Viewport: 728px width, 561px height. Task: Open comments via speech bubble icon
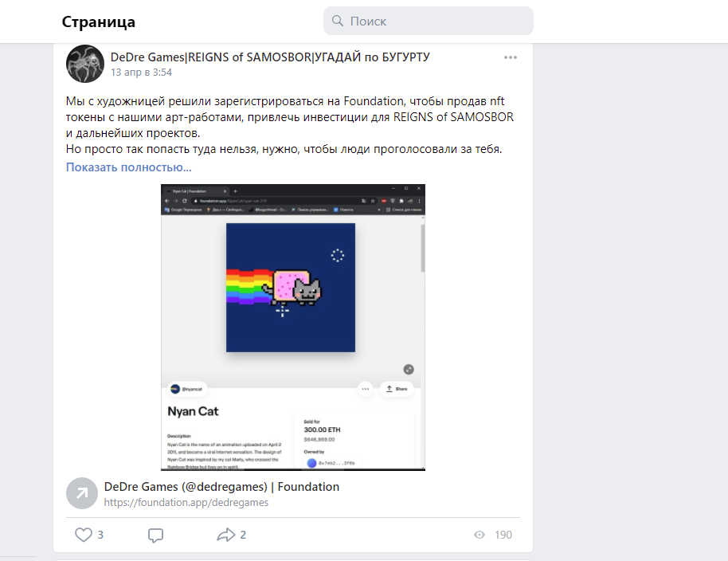click(x=155, y=535)
